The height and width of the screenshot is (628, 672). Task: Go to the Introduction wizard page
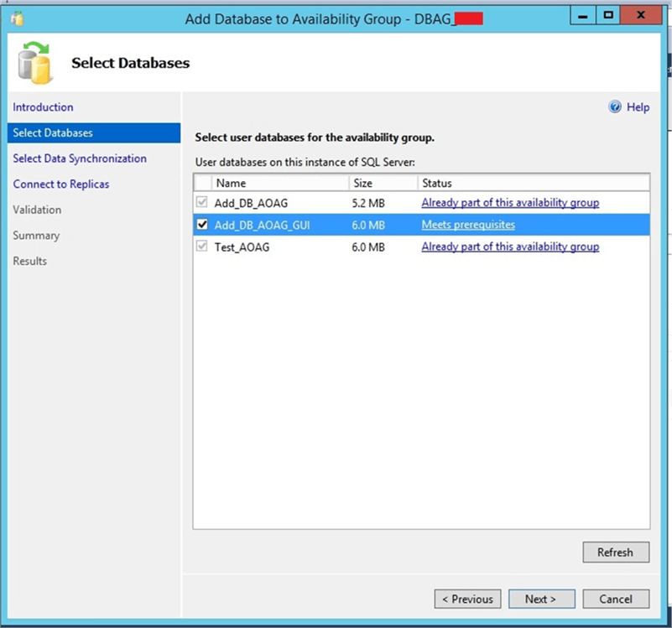point(43,107)
